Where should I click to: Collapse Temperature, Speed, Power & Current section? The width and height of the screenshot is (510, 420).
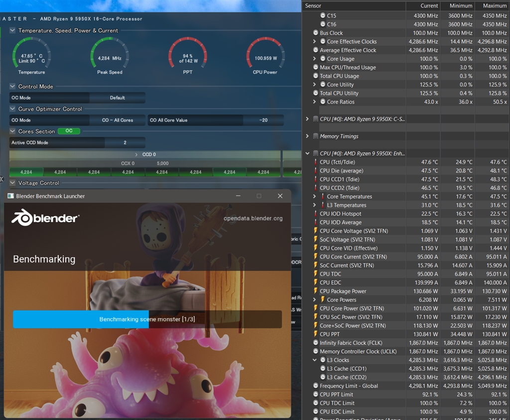12,30
